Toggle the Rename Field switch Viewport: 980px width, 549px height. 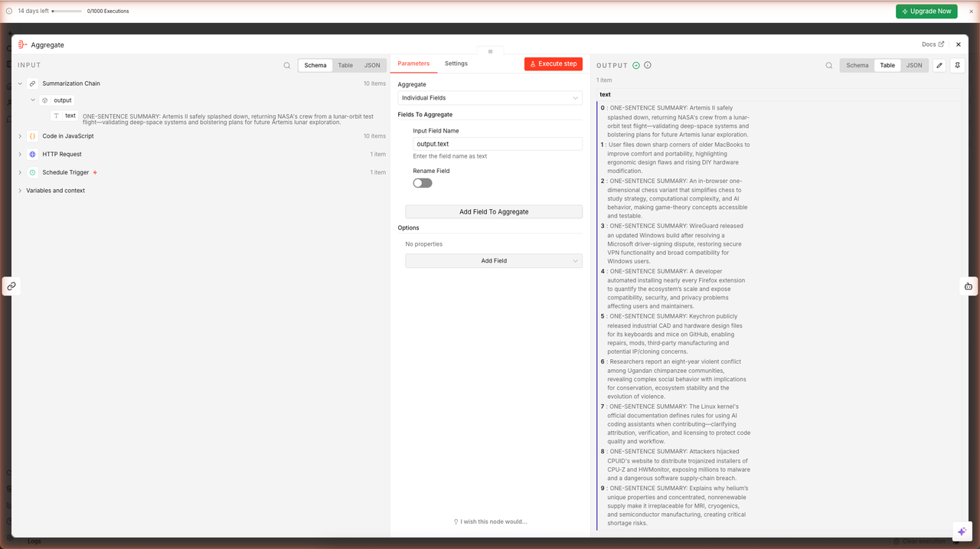423,183
